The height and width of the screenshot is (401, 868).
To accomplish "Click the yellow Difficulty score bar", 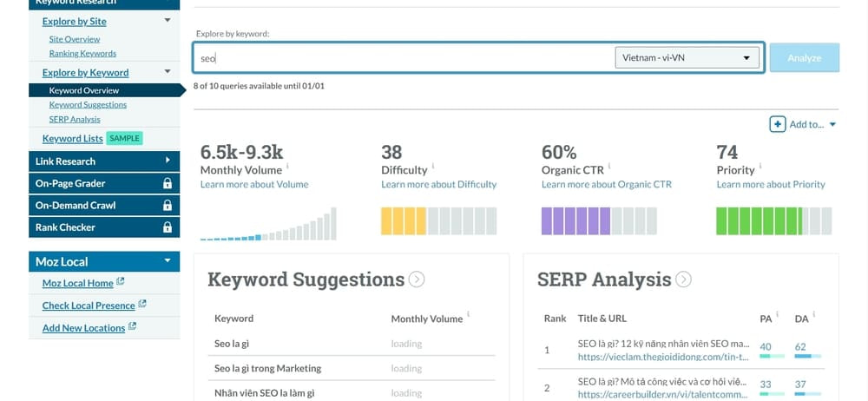I will coord(439,221).
